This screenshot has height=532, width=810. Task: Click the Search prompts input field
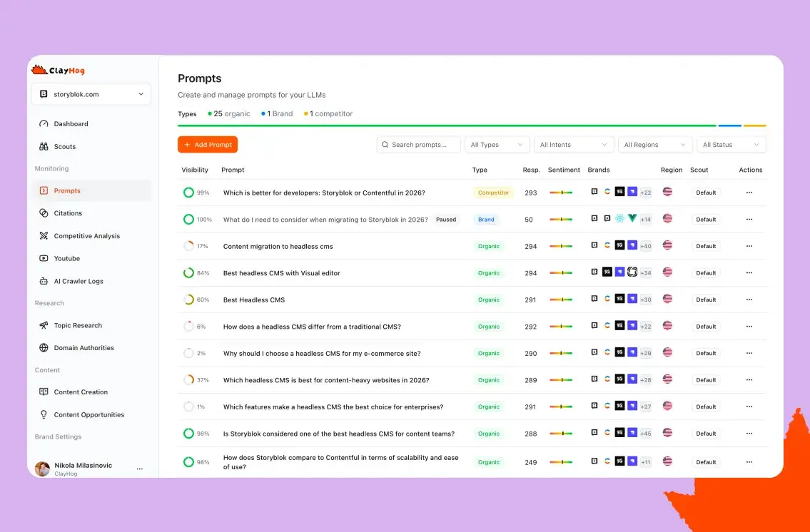418,145
